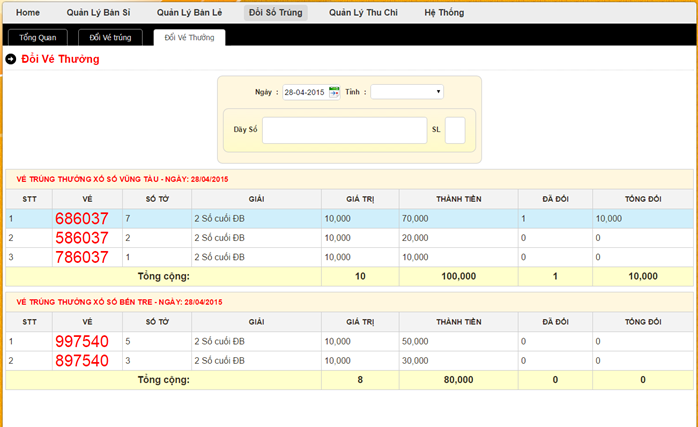Select the Đổi Vé Thưởng tab
The image size is (698, 427).
click(189, 37)
